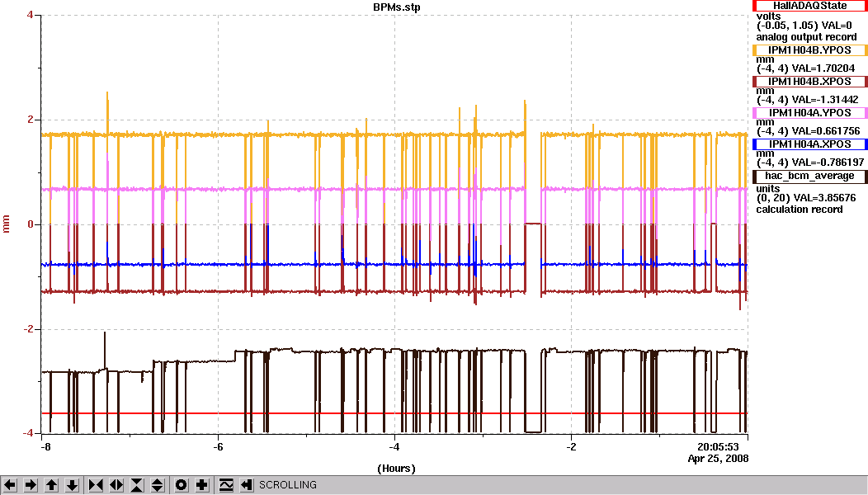
Task: Click the plus icon in the toolbar
Action: click(202, 485)
